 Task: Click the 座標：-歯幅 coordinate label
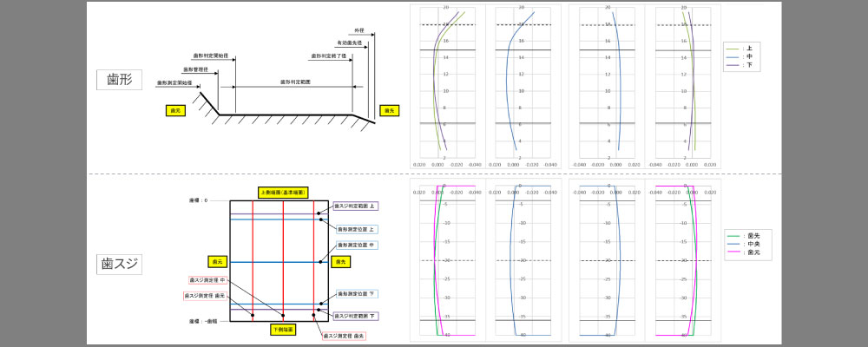[x=201, y=321]
